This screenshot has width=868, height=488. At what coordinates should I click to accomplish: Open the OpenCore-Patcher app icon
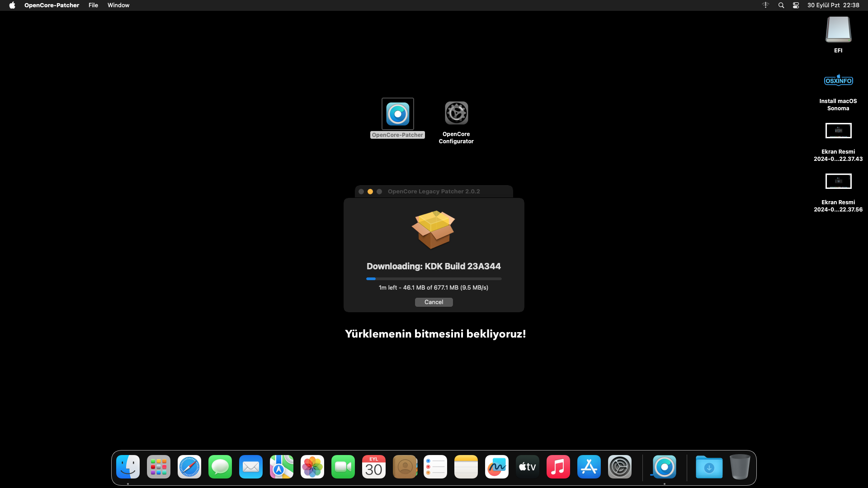(397, 114)
